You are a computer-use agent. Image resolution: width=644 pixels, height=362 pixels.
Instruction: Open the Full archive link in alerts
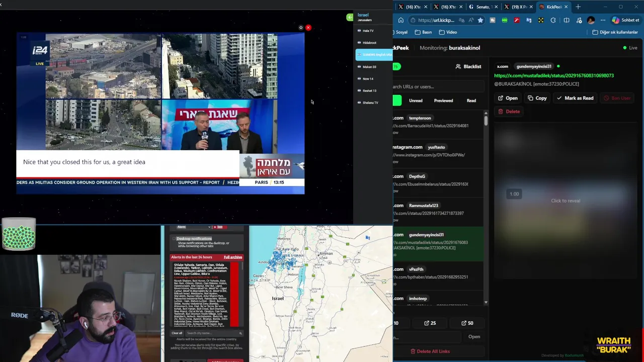tap(233, 257)
